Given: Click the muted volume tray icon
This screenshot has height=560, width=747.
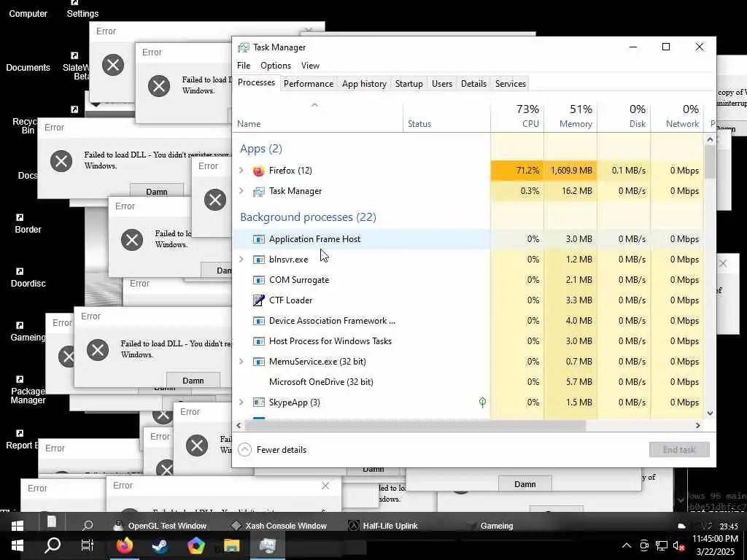Looking at the screenshot, I should [679, 545].
